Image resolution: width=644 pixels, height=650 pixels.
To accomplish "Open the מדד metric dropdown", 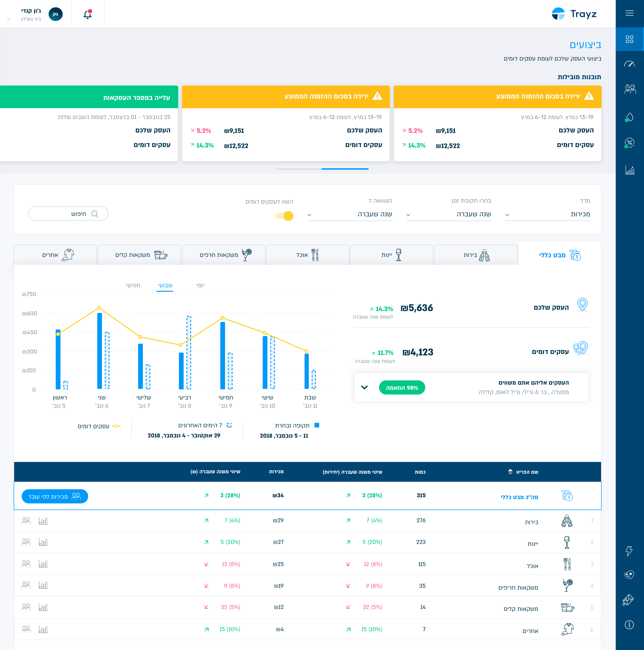I will tap(547, 214).
